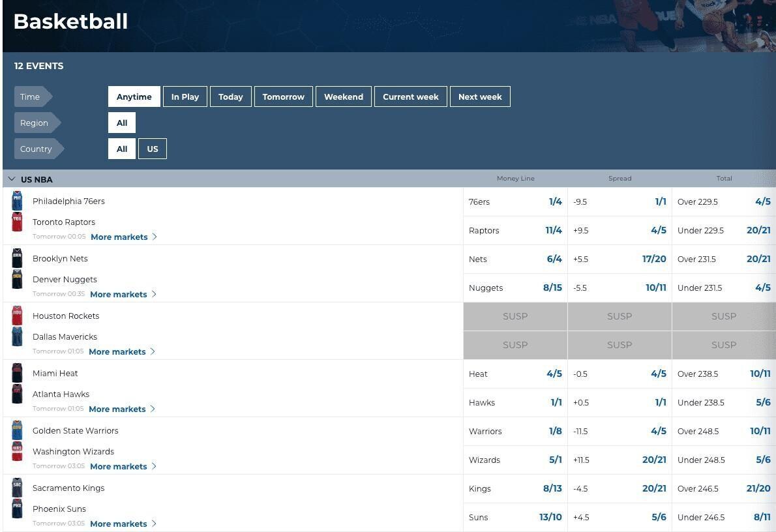
Task: Bet Warriors money line at 1/8
Action: tap(515, 432)
